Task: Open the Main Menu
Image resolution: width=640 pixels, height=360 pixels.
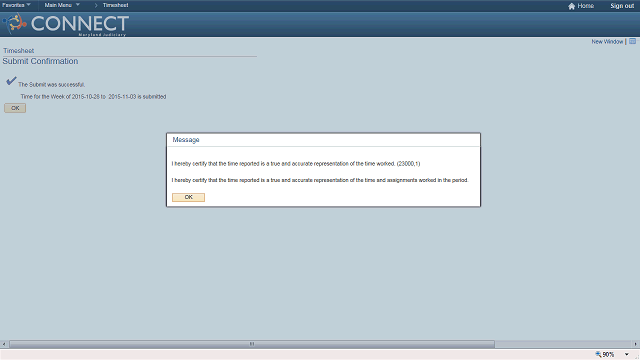Action: click(x=58, y=5)
